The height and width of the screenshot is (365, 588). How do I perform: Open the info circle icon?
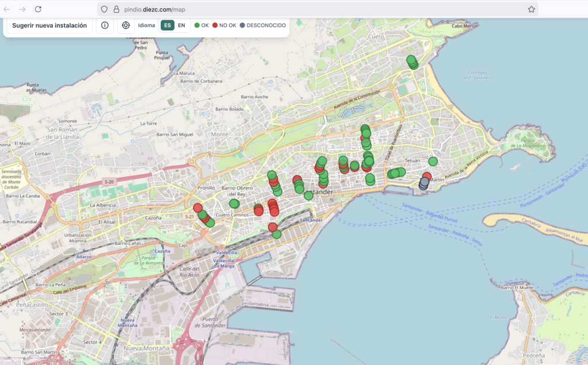[105, 25]
